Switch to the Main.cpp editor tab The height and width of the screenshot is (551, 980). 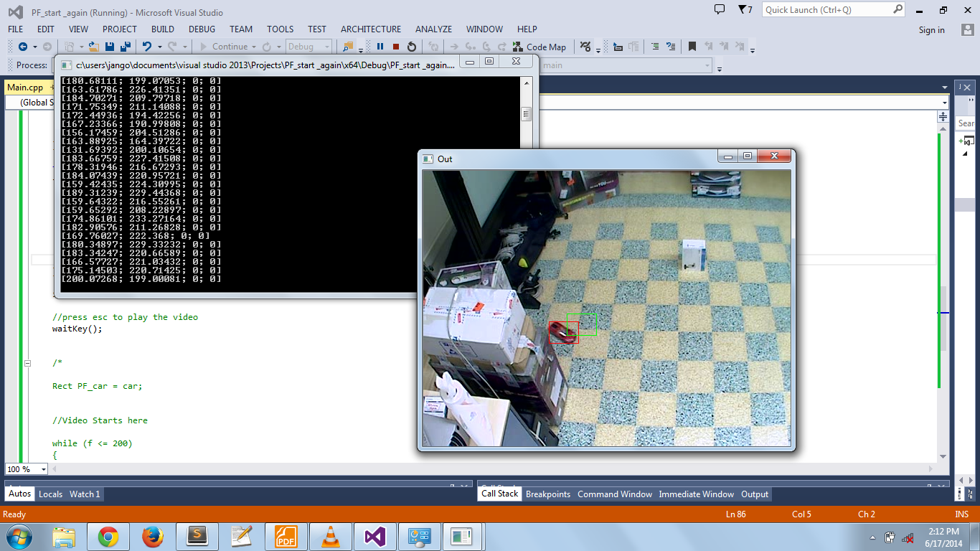(25, 88)
